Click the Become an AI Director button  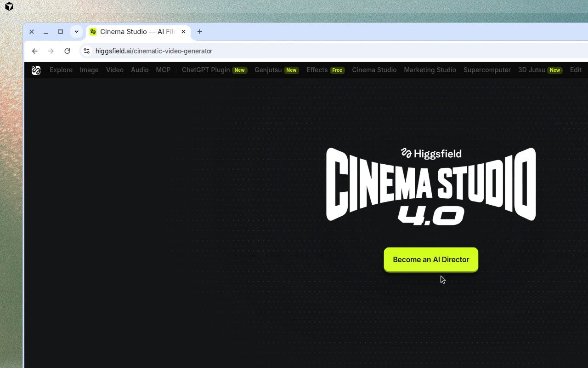click(431, 259)
